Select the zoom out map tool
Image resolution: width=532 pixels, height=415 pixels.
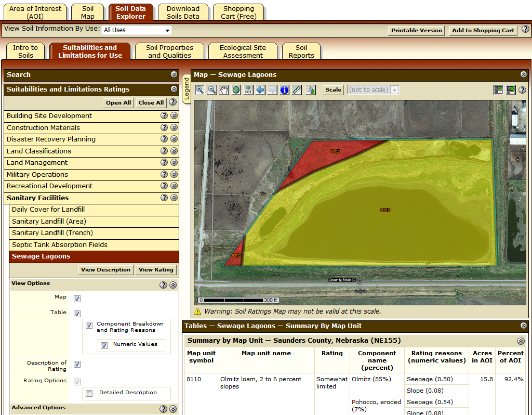[x=212, y=90]
